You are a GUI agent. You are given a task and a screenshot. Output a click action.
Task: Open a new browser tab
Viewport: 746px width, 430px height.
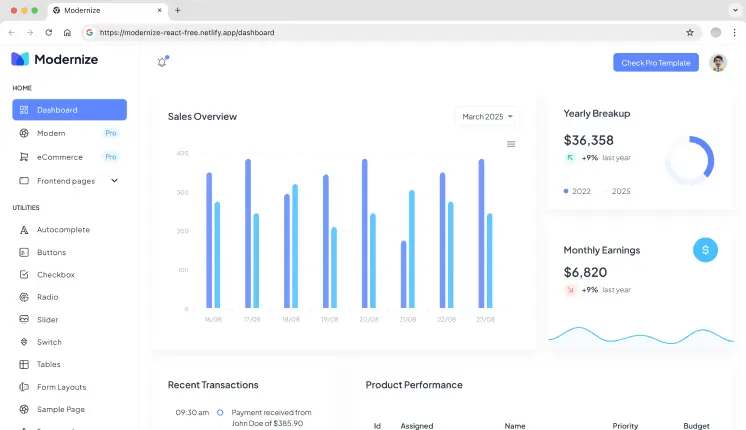178,10
